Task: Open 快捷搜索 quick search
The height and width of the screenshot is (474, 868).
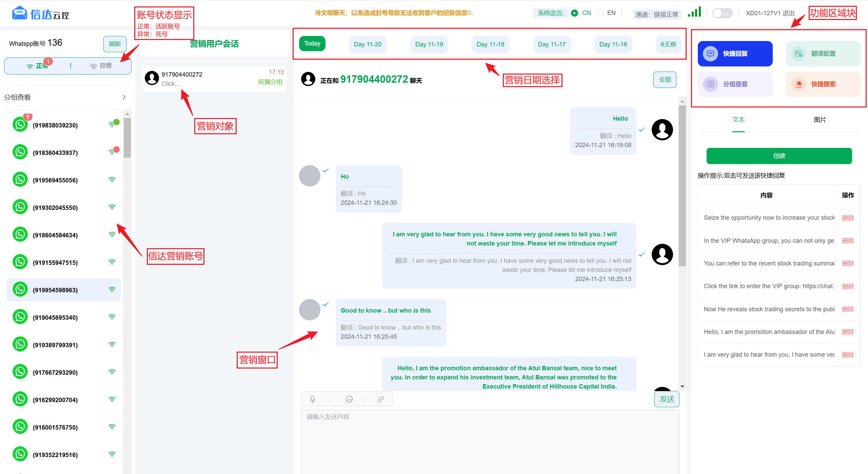Action: point(823,84)
